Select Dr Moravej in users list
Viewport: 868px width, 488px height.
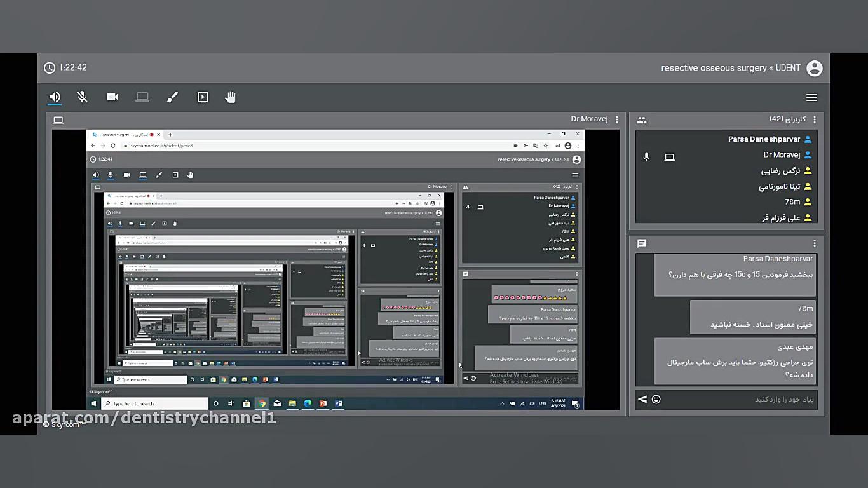click(x=782, y=155)
